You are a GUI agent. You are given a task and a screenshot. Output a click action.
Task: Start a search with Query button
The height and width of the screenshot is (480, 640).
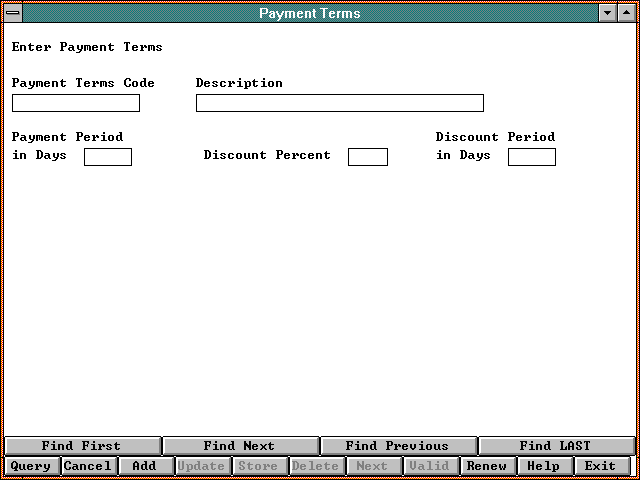pos(31,466)
